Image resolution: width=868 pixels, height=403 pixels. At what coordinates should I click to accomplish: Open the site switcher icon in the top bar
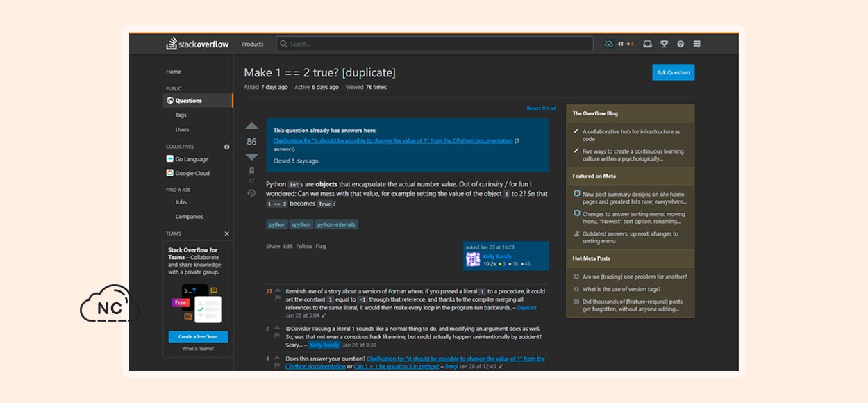[x=697, y=44]
